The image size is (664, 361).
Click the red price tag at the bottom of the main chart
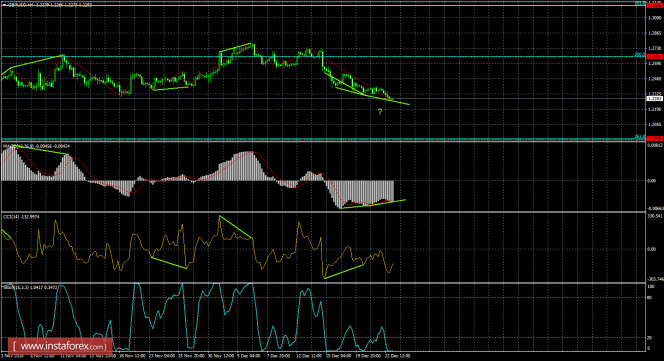(654, 138)
